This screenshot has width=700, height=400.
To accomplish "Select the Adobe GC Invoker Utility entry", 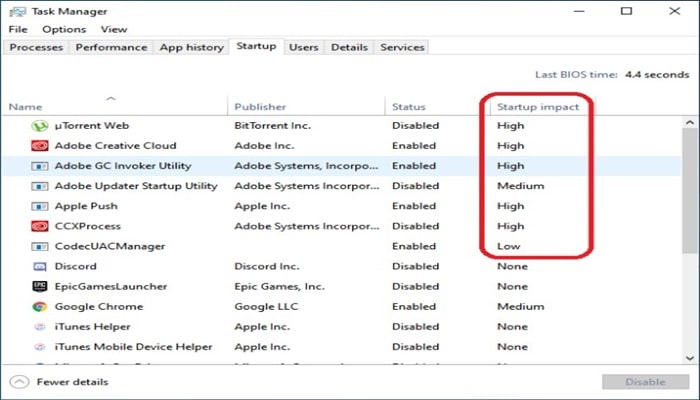I will [x=123, y=166].
